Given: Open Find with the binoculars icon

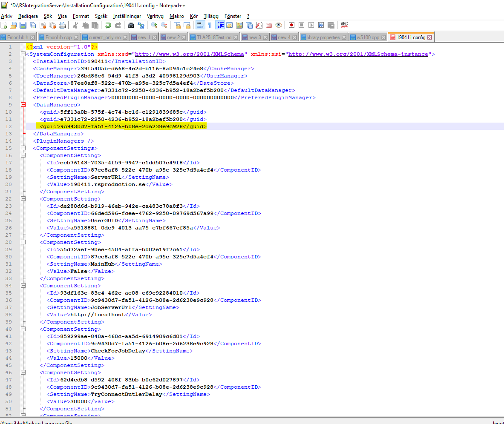Looking at the screenshot, I should (131, 25).
